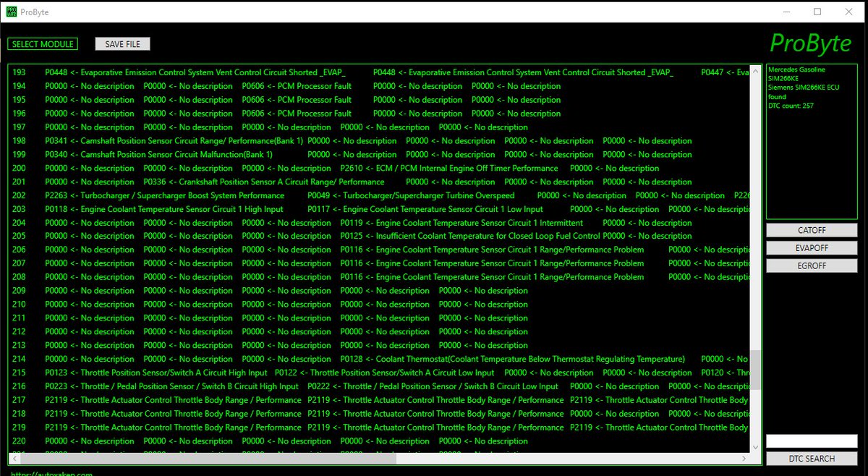Click row number 211 in the DTC list
Image resolution: width=868 pixels, height=476 pixels.
coord(19,318)
